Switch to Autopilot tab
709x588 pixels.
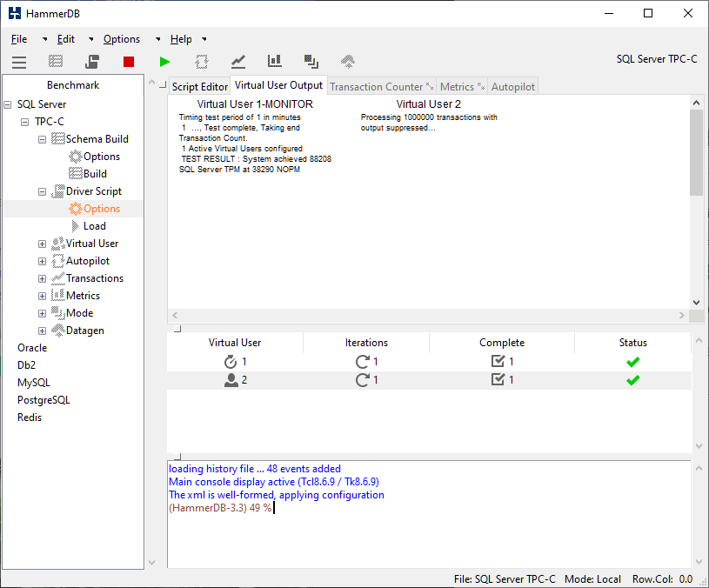(x=513, y=87)
